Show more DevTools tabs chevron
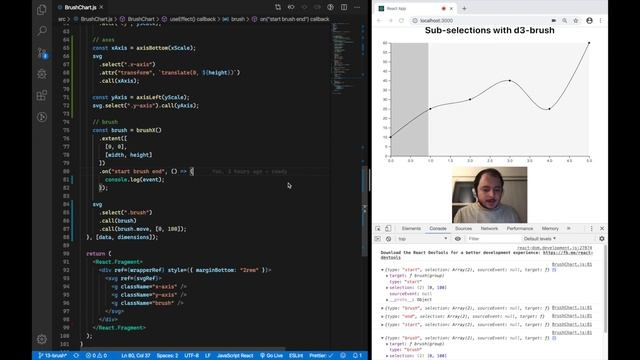Viewport: 640px width, 360px height. pos(569,229)
